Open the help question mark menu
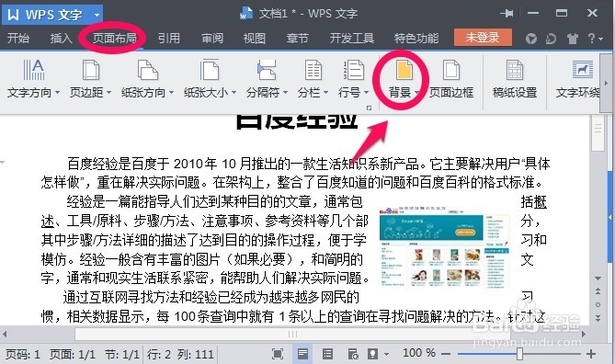 pyautogui.click(x=595, y=39)
